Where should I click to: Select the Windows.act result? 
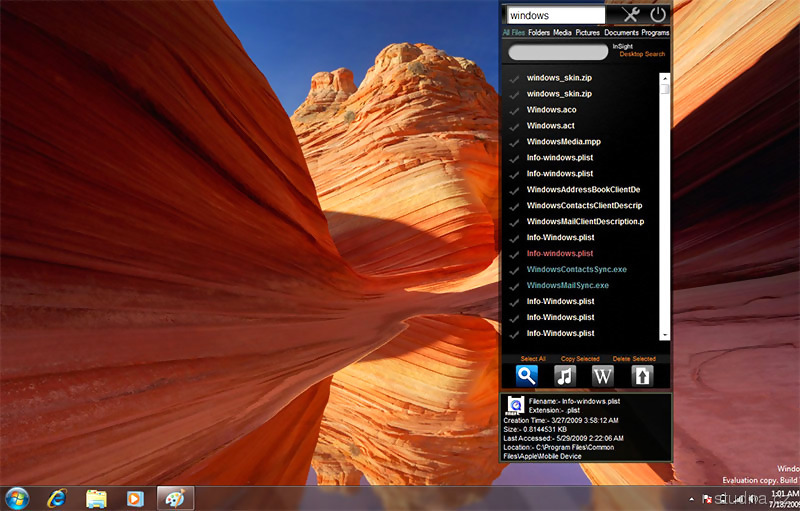pos(551,125)
